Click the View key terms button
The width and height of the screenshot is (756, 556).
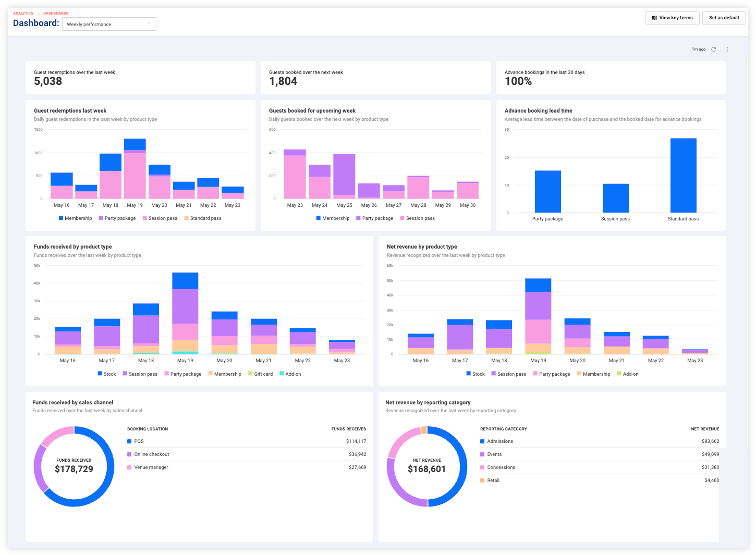[x=672, y=18]
